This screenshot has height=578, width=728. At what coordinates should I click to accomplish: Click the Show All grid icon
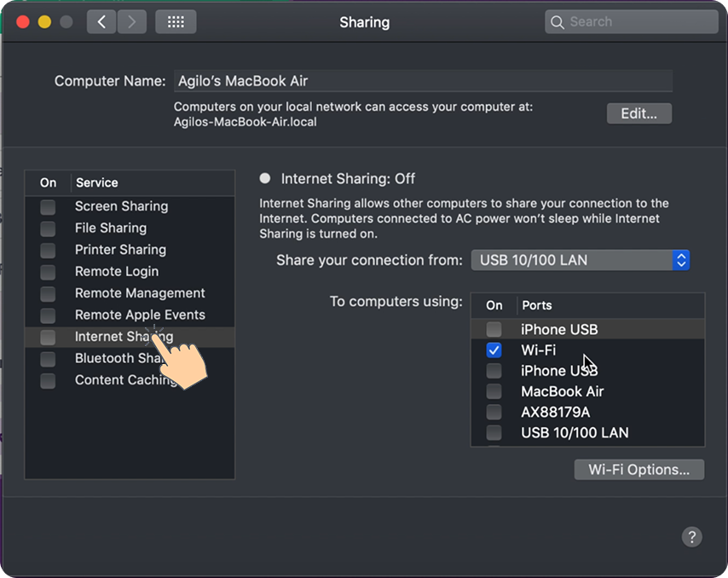176,21
